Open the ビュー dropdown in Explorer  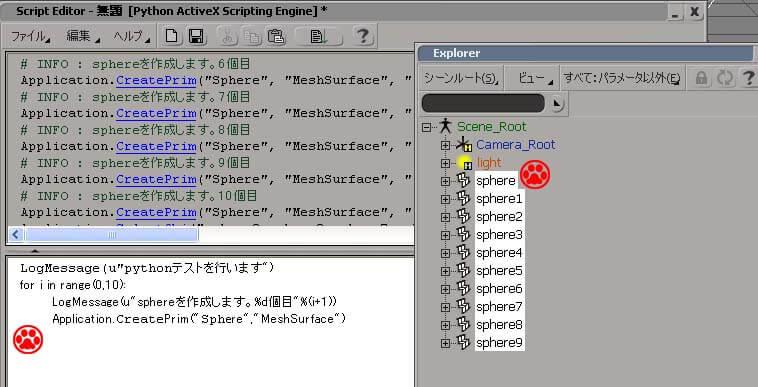click(535, 78)
